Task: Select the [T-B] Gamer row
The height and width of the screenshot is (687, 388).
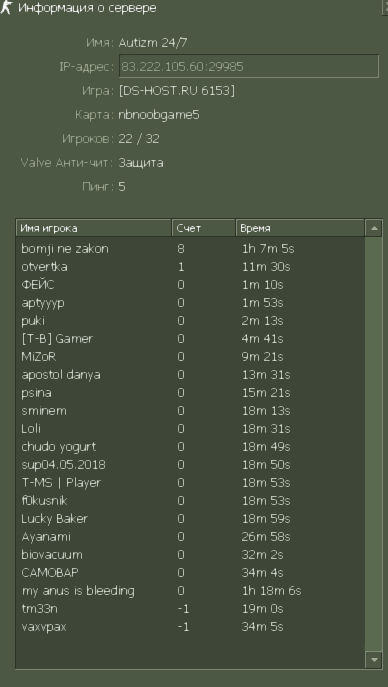Action: 190,339
